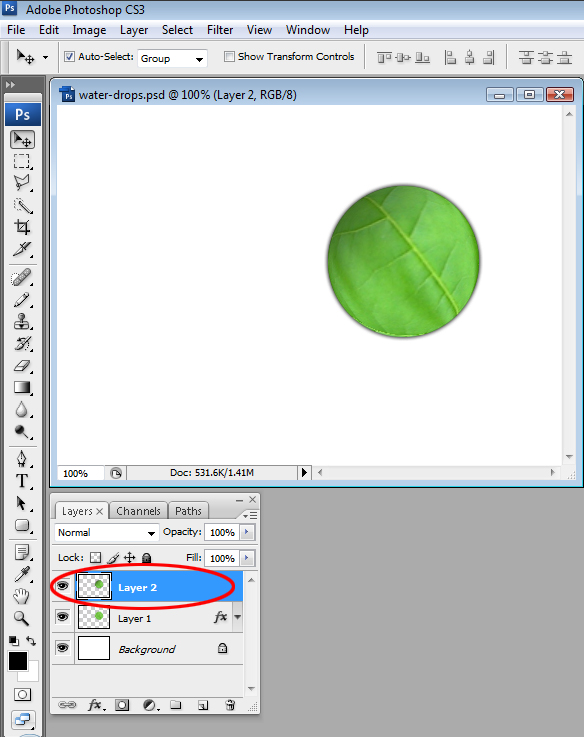Image resolution: width=584 pixels, height=737 pixels.
Task: Click the black foreground color swatch
Action: coord(18,661)
